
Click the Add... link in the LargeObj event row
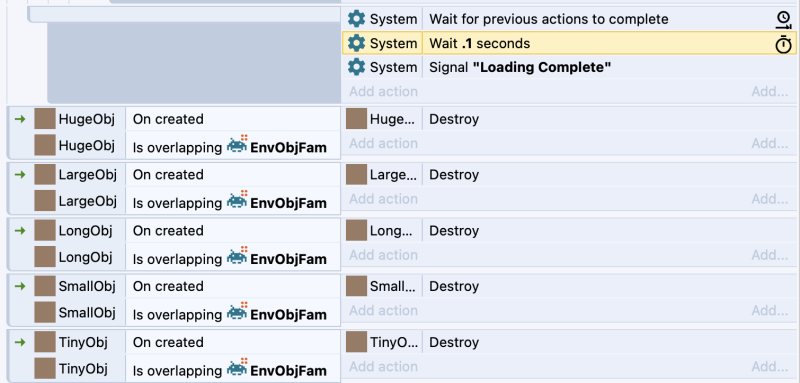[x=769, y=199]
